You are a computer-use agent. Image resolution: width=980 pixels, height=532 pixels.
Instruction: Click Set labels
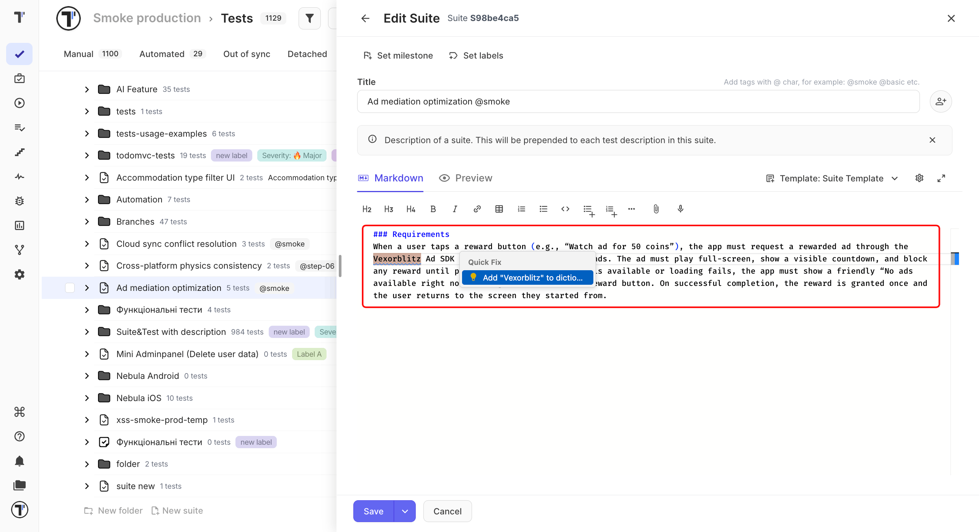476,55
